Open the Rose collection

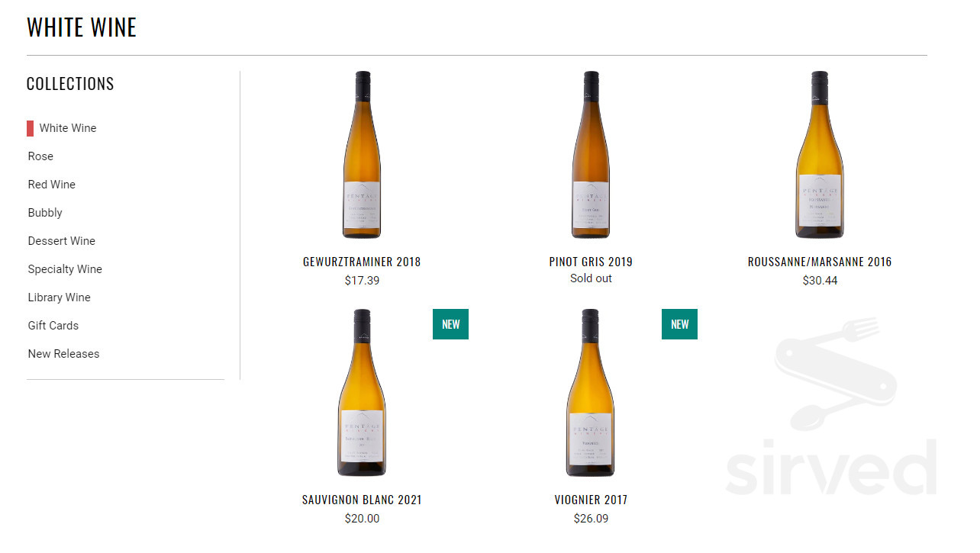tap(40, 156)
